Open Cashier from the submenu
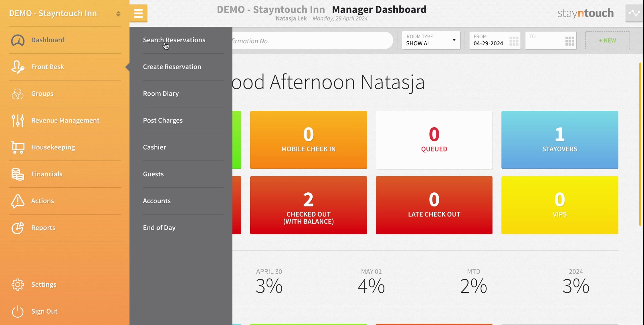The width and height of the screenshot is (644, 325). pos(155,147)
